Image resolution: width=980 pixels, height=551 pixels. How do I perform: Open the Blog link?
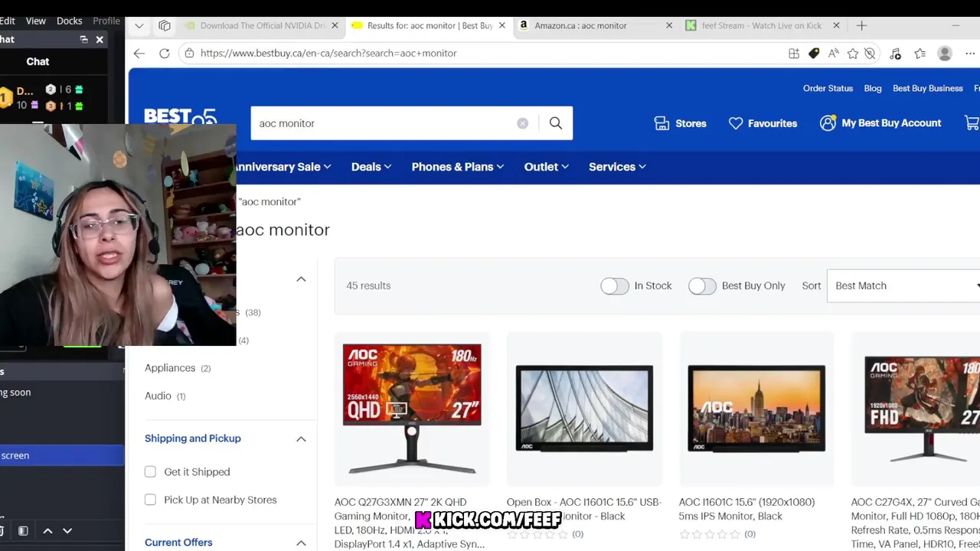point(873,88)
